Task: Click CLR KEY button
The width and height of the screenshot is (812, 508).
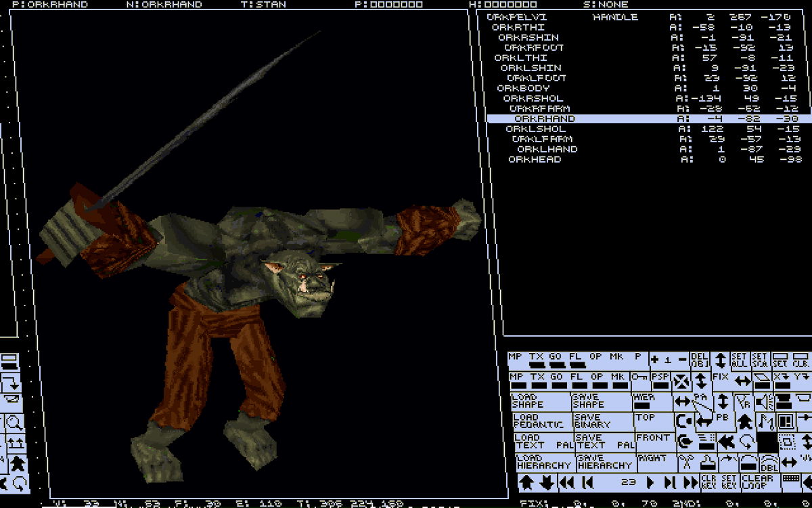Action: coord(709,482)
